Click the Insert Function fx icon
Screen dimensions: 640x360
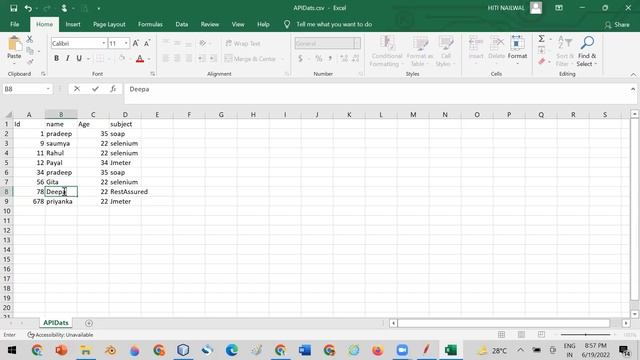coord(113,89)
